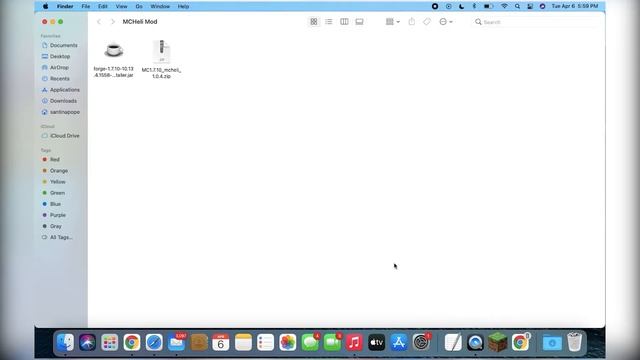Select the Blue tag in sidebar
This screenshot has width=640, height=360.
52,204
